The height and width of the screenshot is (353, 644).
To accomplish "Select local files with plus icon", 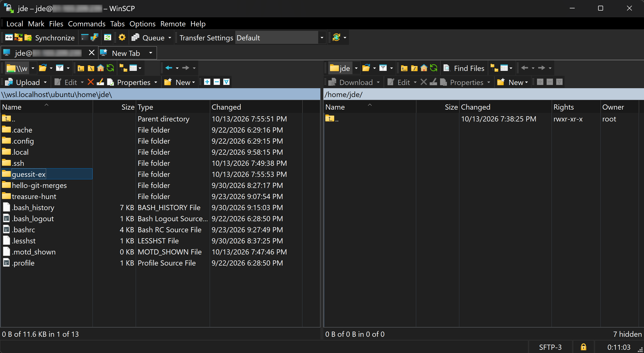I will (207, 82).
